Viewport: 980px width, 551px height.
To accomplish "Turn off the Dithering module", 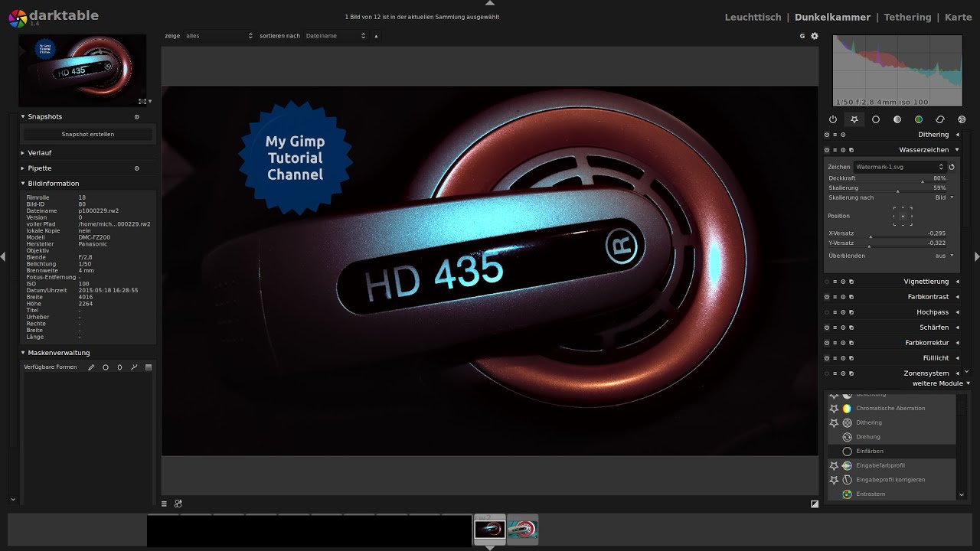I will [827, 135].
